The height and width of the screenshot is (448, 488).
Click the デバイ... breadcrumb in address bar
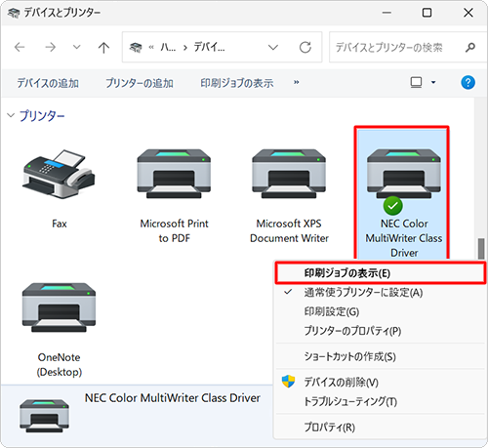(209, 48)
